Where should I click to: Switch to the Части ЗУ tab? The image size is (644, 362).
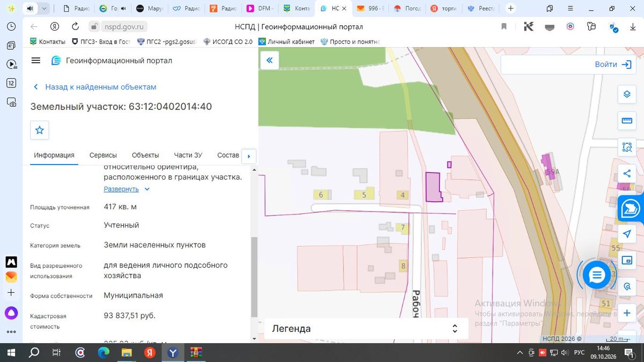click(188, 155)
